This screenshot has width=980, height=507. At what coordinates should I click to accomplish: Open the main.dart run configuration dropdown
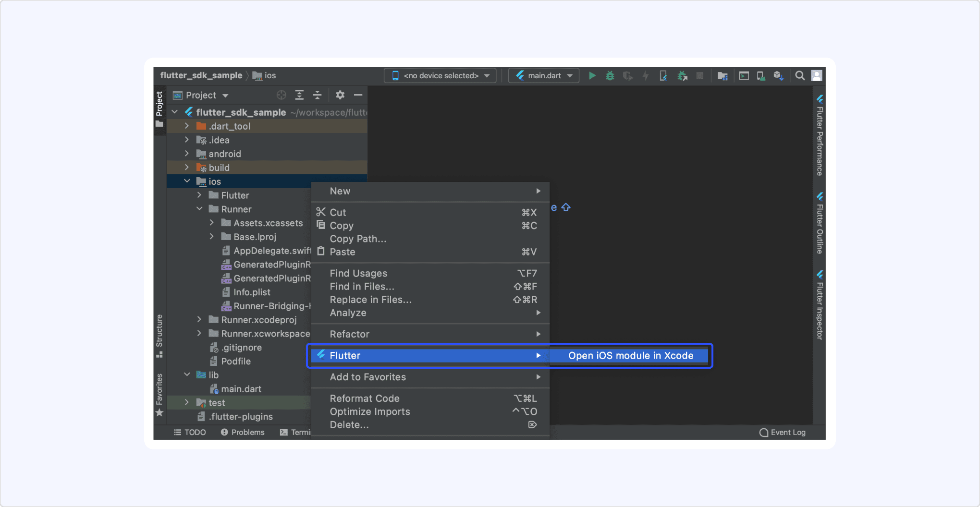(544, 76)
